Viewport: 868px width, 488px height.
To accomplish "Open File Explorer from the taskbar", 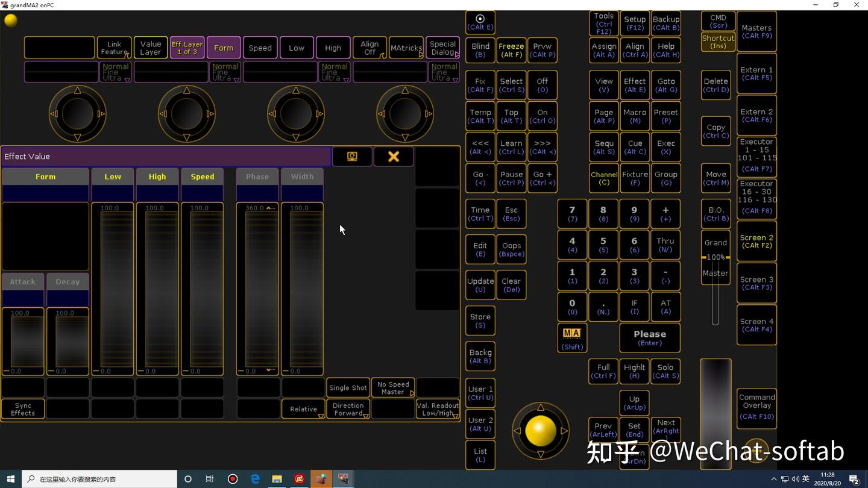I will tap(277, 479).
